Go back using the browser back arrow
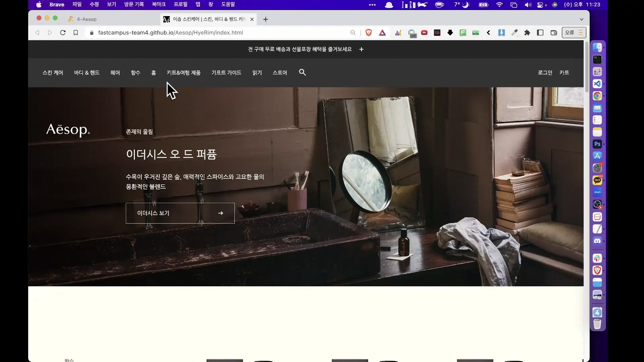This screenshot has height=362, width=644. tap(37, 33)
